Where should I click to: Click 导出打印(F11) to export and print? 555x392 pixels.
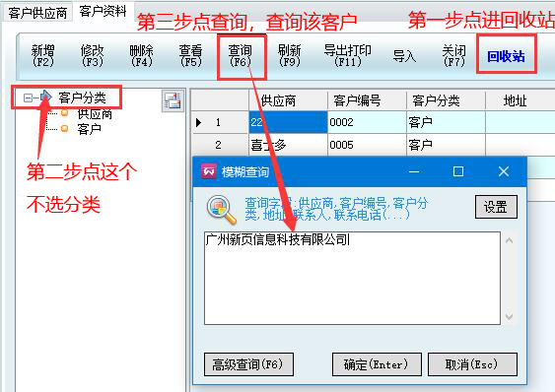(x=348, y=56)
